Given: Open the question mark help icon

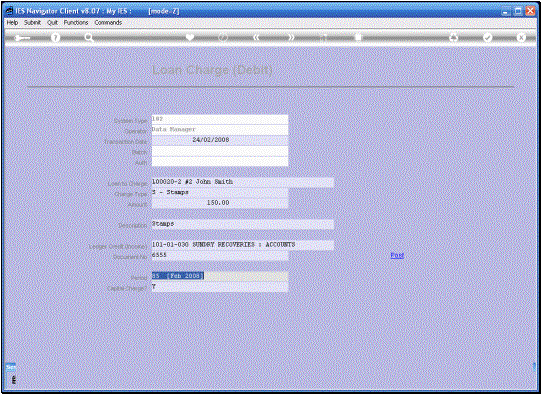Looking at the screenshot, I should point(55,38).
